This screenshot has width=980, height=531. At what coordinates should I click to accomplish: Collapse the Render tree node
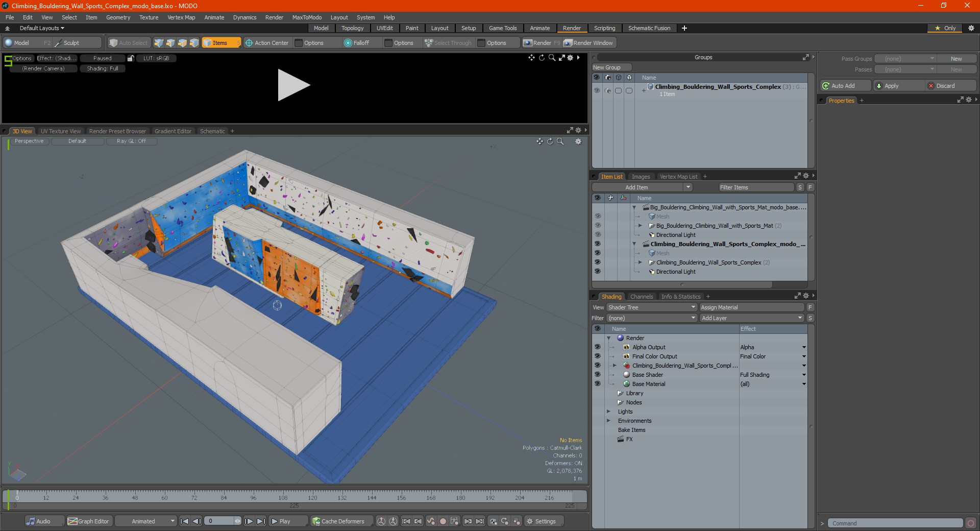pos(608,338)
